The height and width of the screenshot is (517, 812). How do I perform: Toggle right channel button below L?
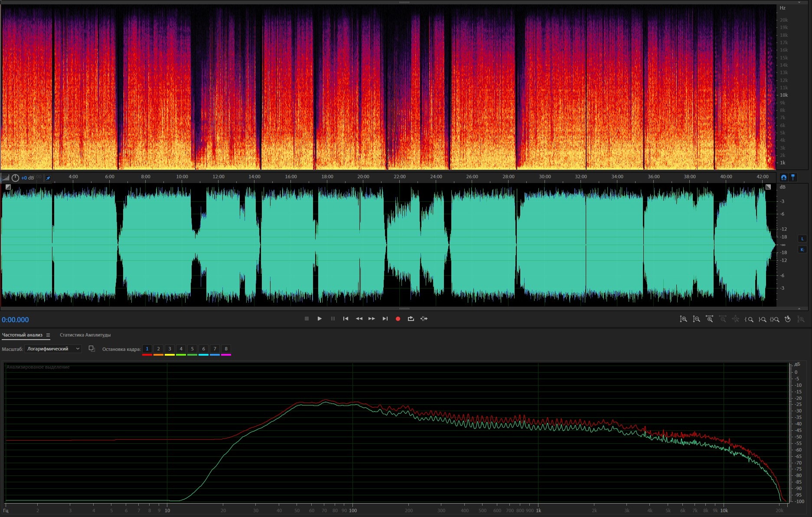[802, 249]
